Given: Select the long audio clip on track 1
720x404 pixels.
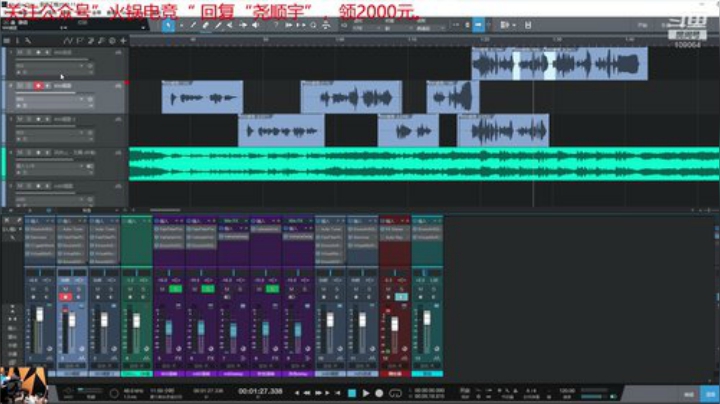Looking at the screenshot, I should [559, 63].
